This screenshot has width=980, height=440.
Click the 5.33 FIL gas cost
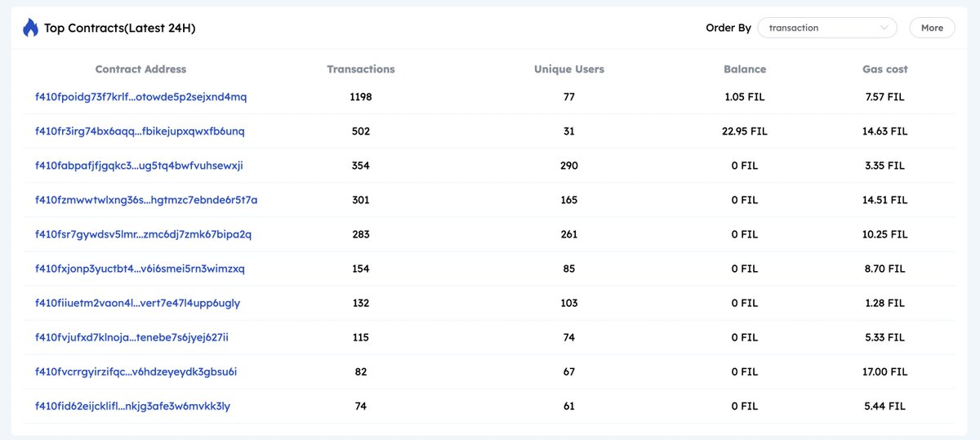[885, 337]
